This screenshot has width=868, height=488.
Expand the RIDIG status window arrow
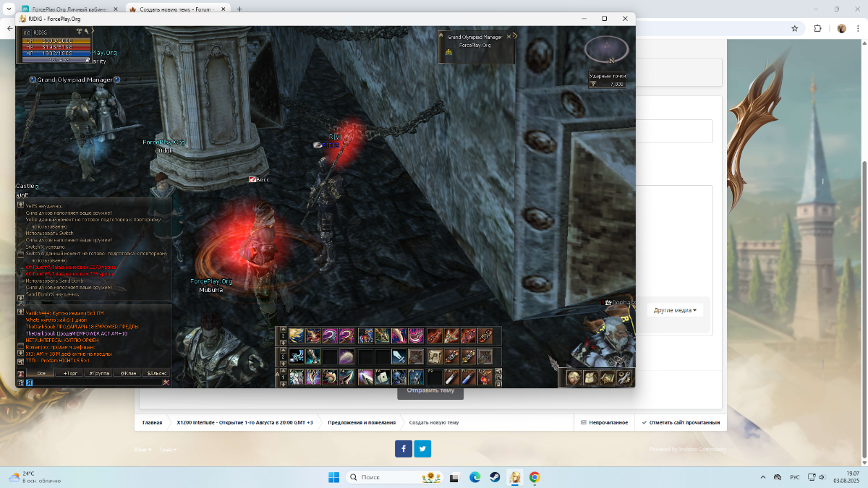(x=93, y=30)
